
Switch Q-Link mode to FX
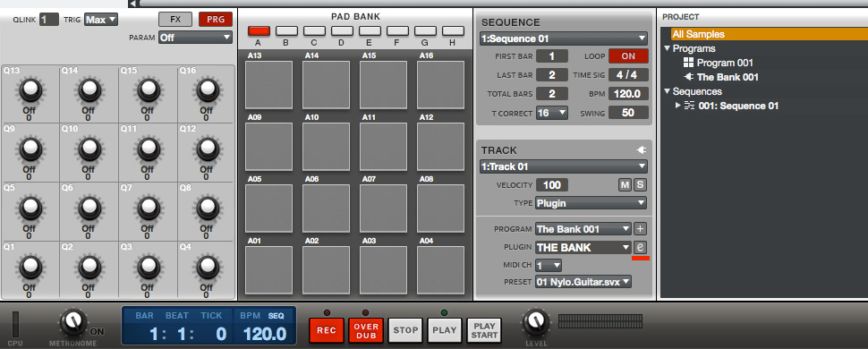pyautogui.click(x=175, y=20)
